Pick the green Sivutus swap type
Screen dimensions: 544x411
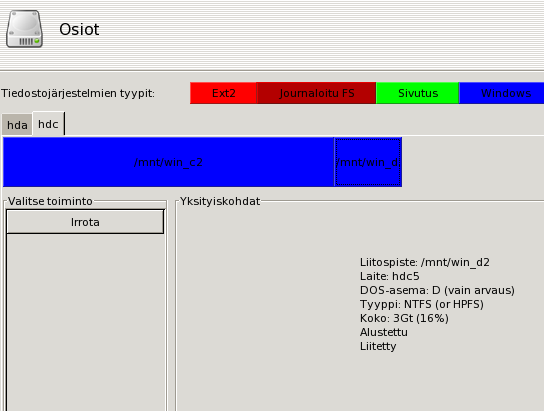tap(418, 93)
